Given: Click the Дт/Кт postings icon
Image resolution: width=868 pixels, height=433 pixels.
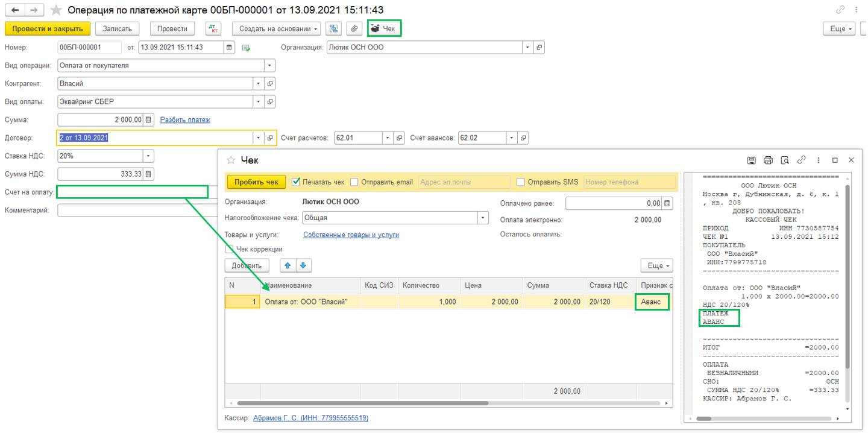Looking at the screenshot, I should tap(213, 28).
